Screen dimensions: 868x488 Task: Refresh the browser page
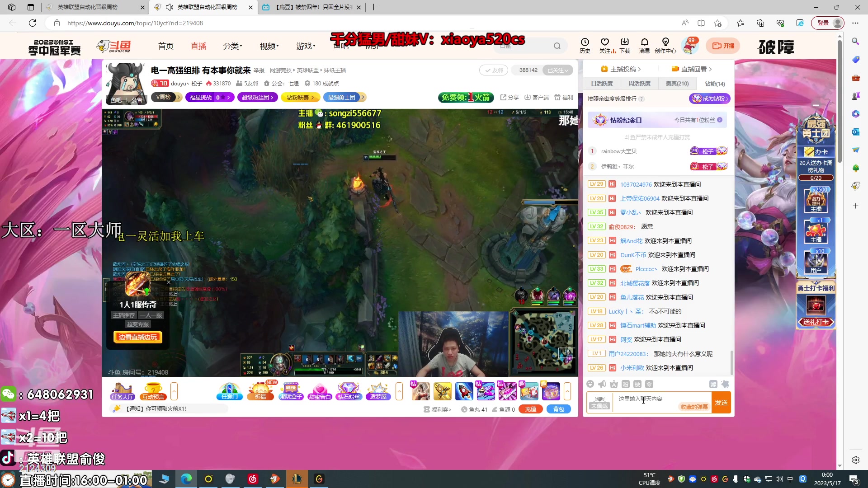[33, 23]
